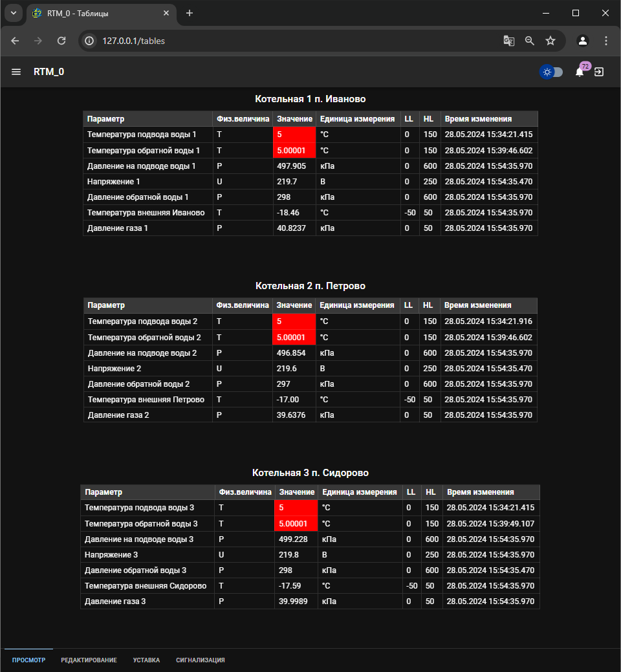Switch to the РЕДАКТИРОВАНИЕ tab

[89, 660]
